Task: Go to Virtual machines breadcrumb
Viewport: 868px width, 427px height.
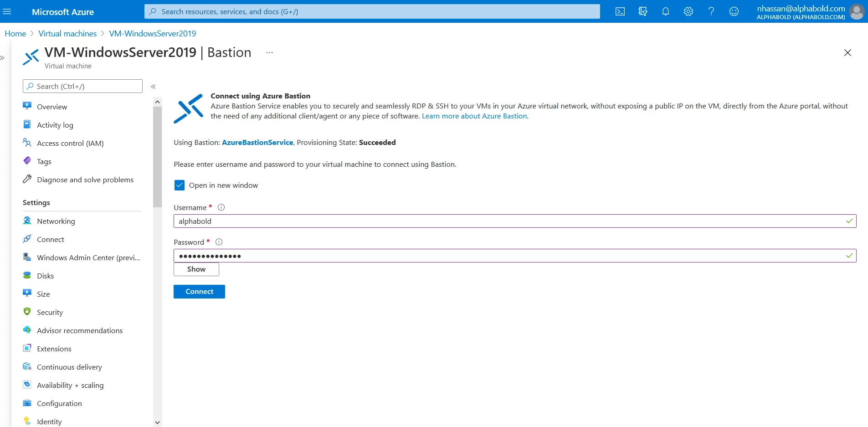Action: coord(67,34)
